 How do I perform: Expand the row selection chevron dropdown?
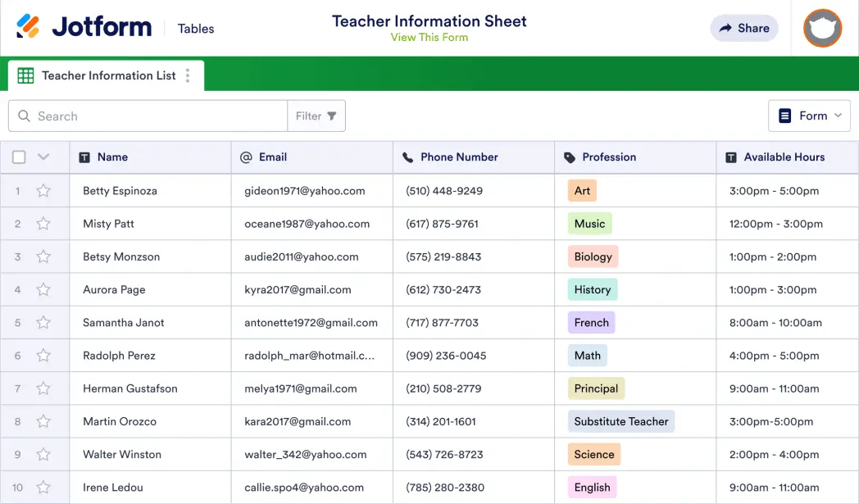tap(43, 157)
